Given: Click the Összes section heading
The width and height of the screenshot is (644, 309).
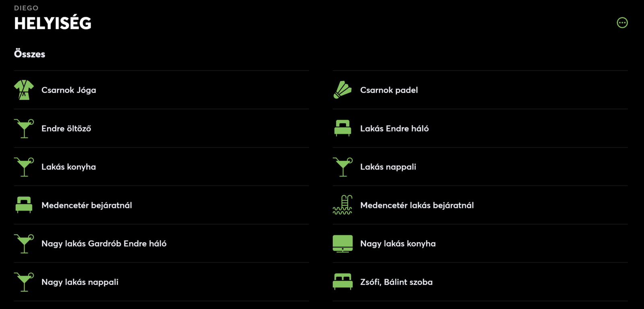Looking at the screenshot, I should click(30, 54).
